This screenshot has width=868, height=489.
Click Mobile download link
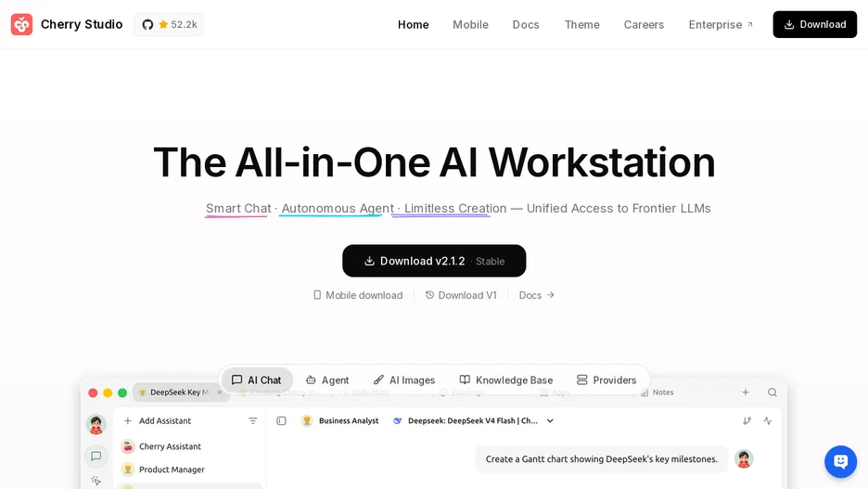coord(358,295)
